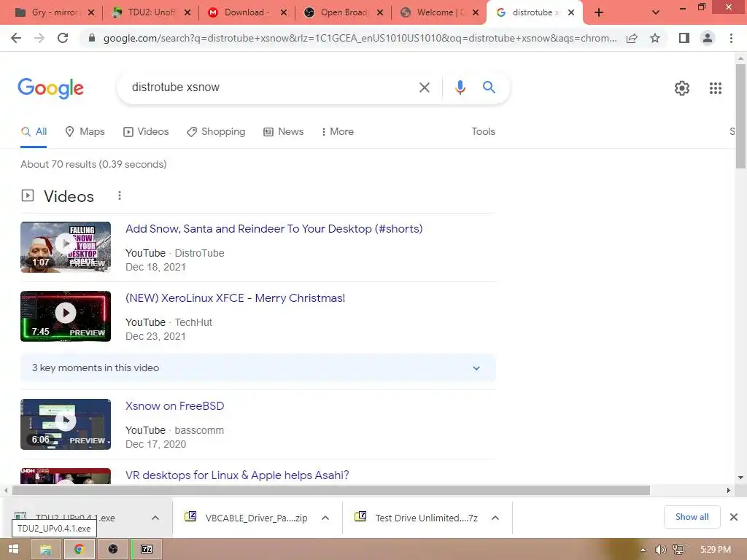
Task: Clear the search box with the X
Action: (424, 87)
